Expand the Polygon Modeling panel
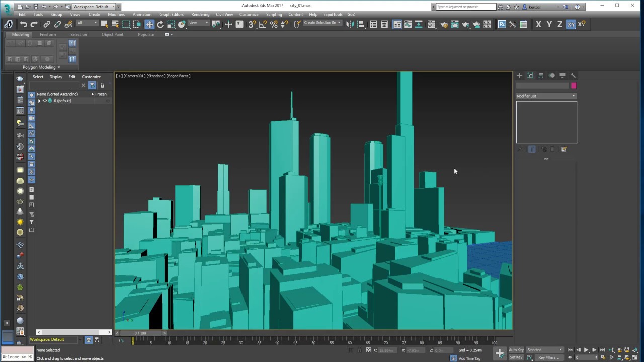The width and height of the screenshot is (644, 362). pyautogui.click(x=41, y=67)
